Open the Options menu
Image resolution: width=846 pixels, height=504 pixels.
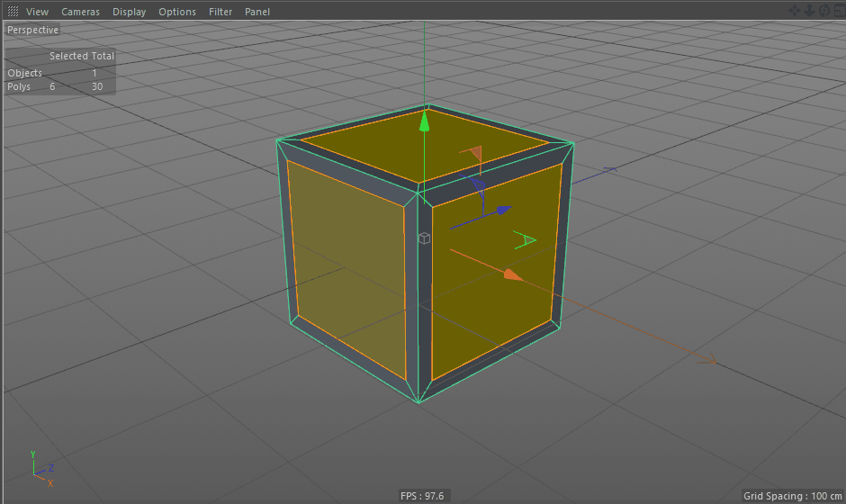point(177,12)
